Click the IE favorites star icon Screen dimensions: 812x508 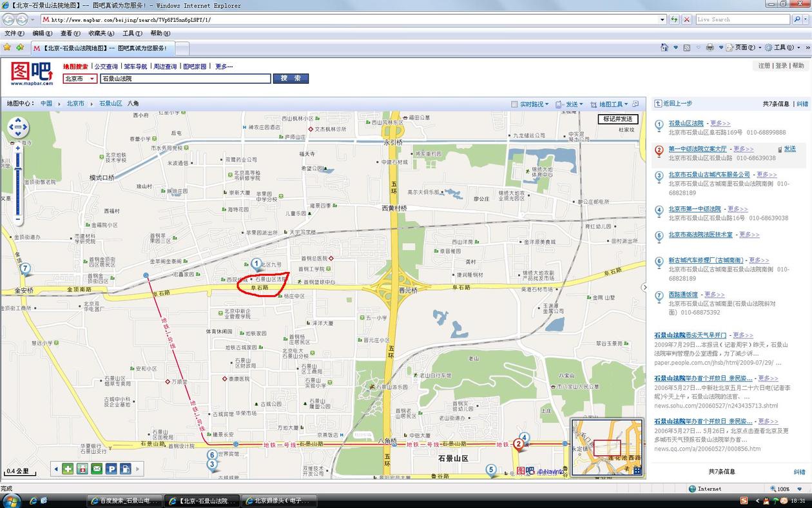[7, 47]
